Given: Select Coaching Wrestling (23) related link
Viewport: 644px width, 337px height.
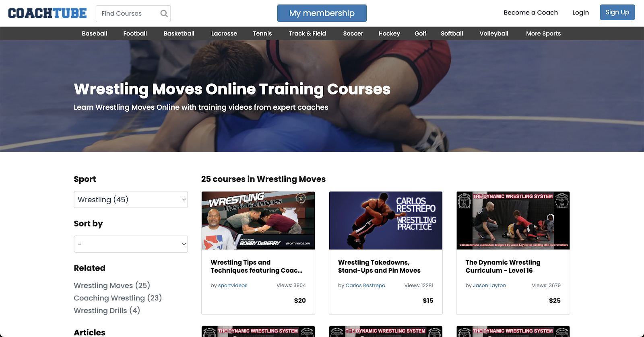Looking at the screenshot, I should point(118,298).
